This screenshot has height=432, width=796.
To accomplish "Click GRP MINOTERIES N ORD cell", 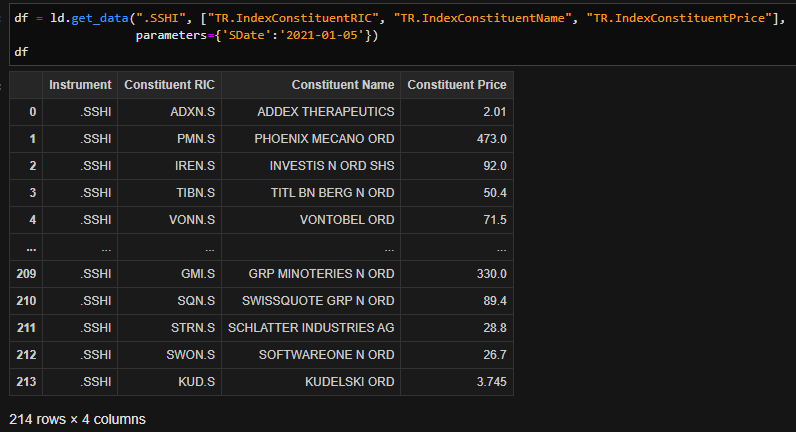I will (311, 274).
